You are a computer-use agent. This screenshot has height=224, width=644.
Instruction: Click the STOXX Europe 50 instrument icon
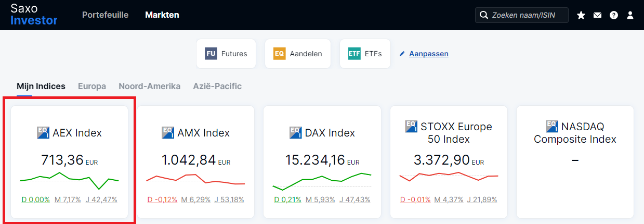point(411,126)
